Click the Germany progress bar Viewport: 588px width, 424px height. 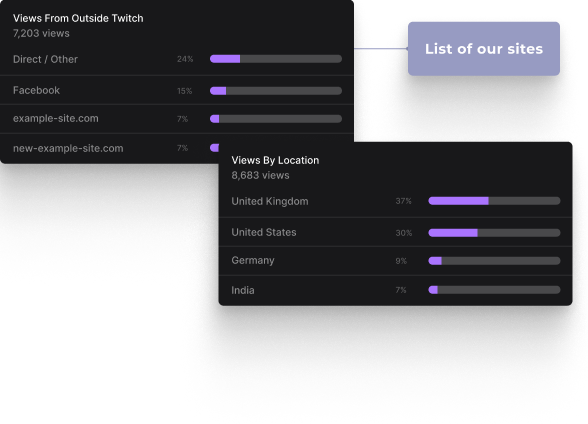[x=494, y=261]
